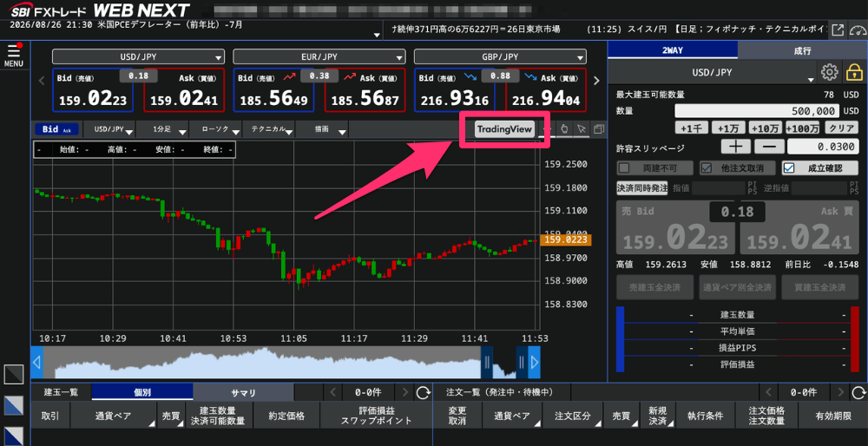Sort orders by 注文区分 column
The width and height of the screenshot is (868, 446).
pos(574,416)
